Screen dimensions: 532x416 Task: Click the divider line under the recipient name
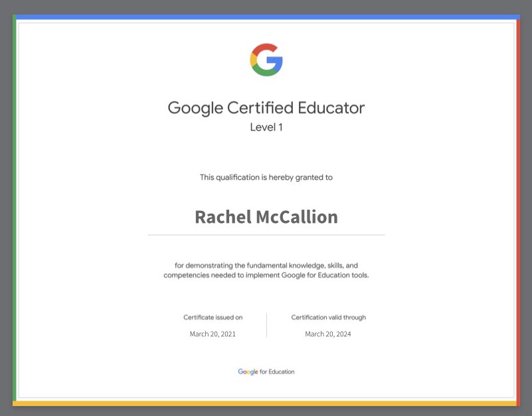[266, 234]
